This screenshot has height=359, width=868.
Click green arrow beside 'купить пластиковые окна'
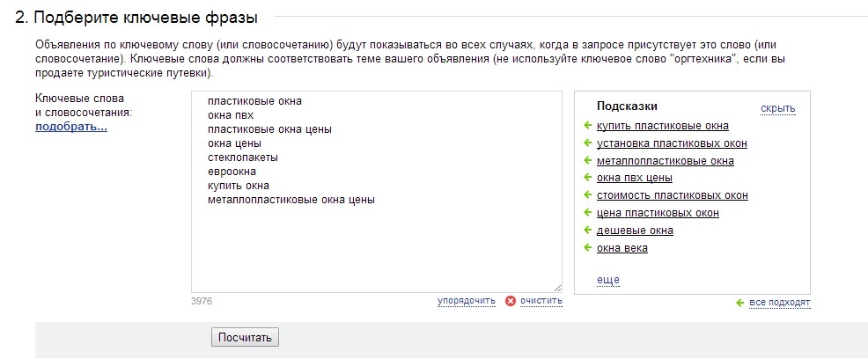(x=588, y=126)
